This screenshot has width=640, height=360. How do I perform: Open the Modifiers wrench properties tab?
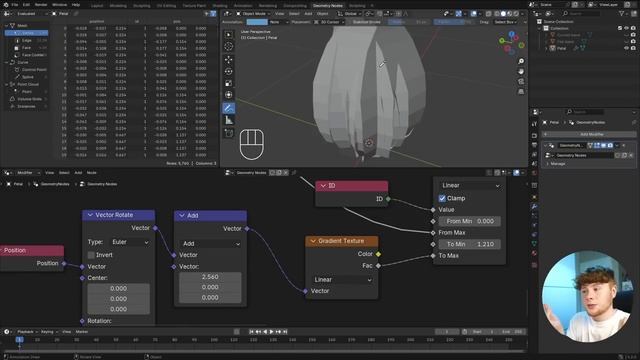pos(534,207)
